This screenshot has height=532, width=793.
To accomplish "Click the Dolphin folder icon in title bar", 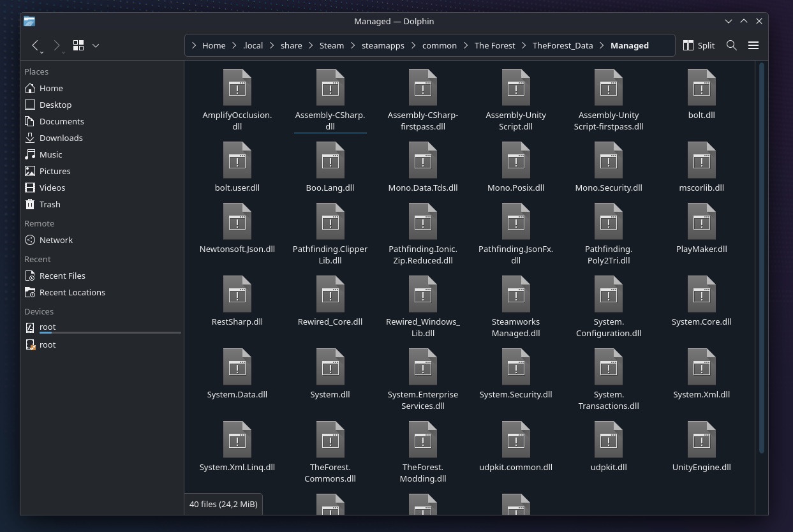I will [x=29, y=21].
